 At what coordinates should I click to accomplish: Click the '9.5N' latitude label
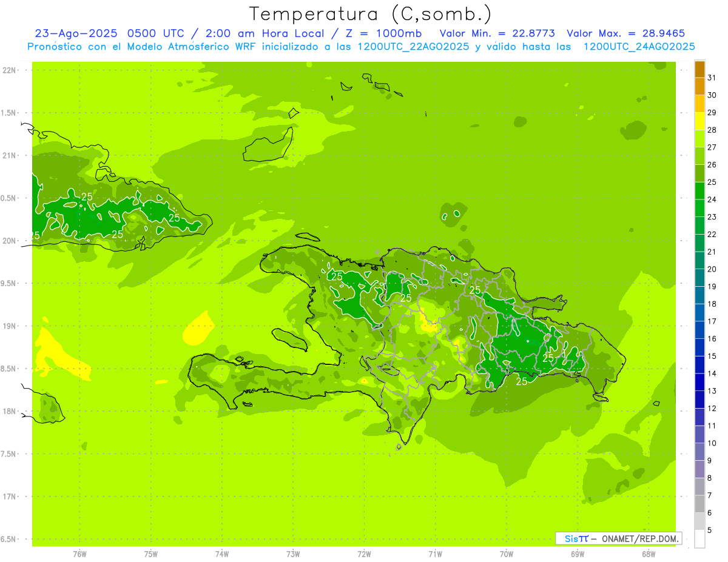click(8, 283)
